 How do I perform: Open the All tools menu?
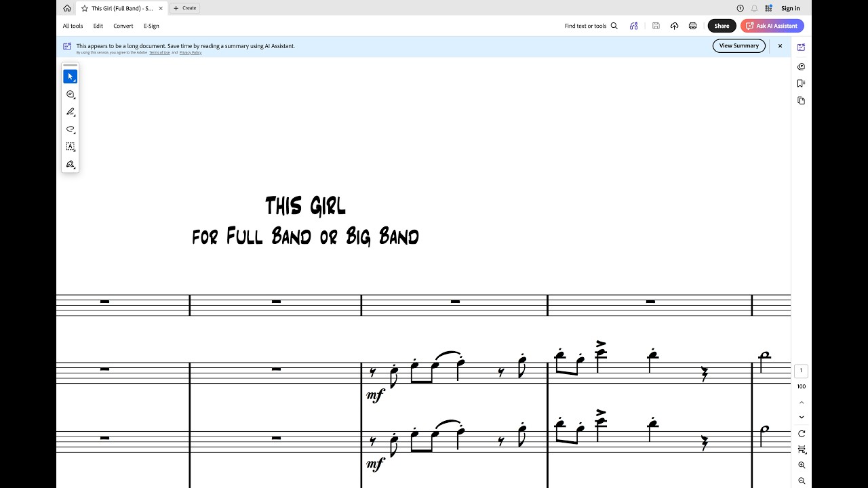(x=73, y=26)
